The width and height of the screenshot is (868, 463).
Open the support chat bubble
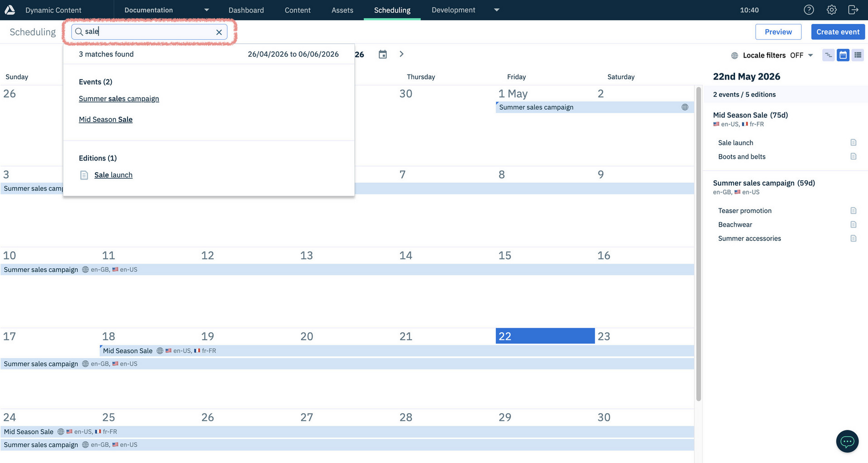(x=847, y=441)
